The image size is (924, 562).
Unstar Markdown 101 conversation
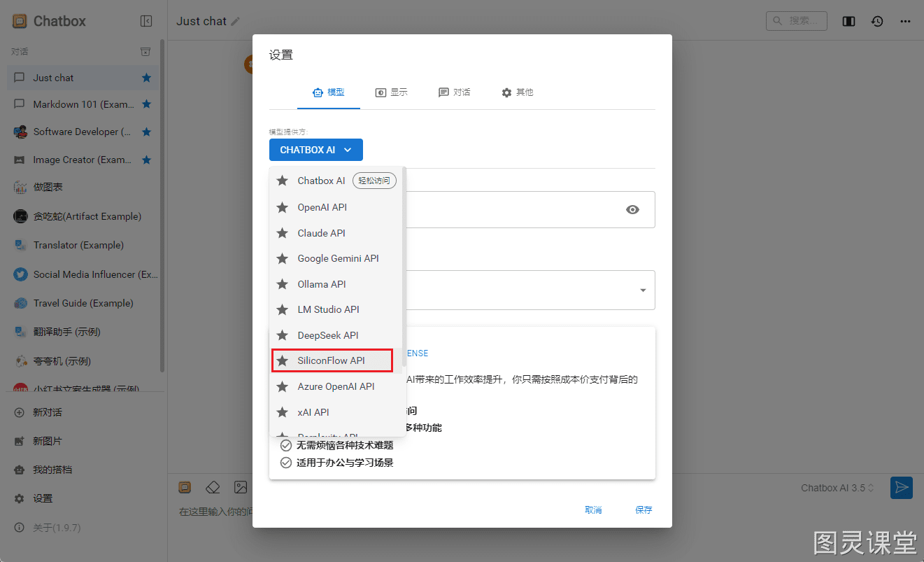(146, 104)
